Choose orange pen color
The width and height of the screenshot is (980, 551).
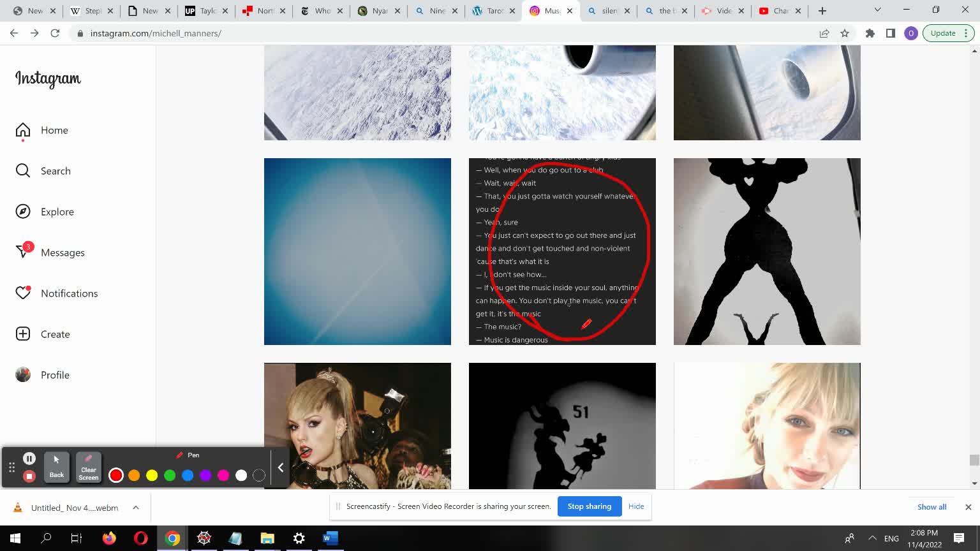(x=134, y=475)
